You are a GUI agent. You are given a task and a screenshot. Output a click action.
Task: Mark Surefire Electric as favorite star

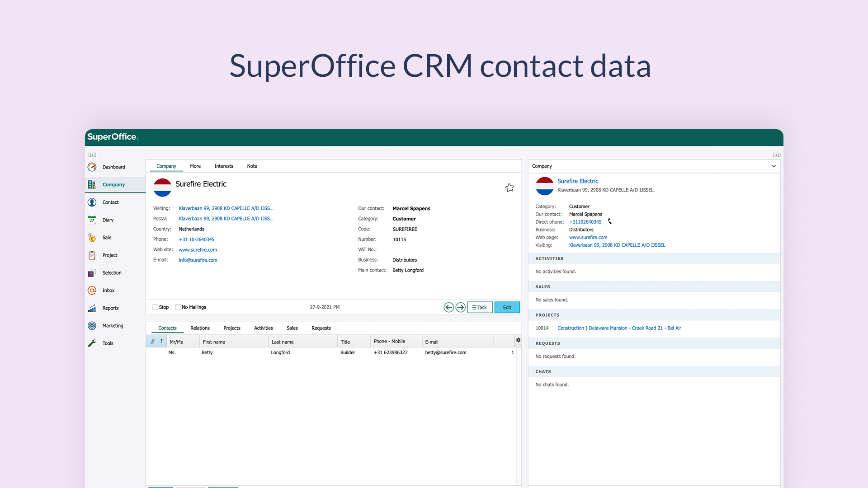coord(509,188)
